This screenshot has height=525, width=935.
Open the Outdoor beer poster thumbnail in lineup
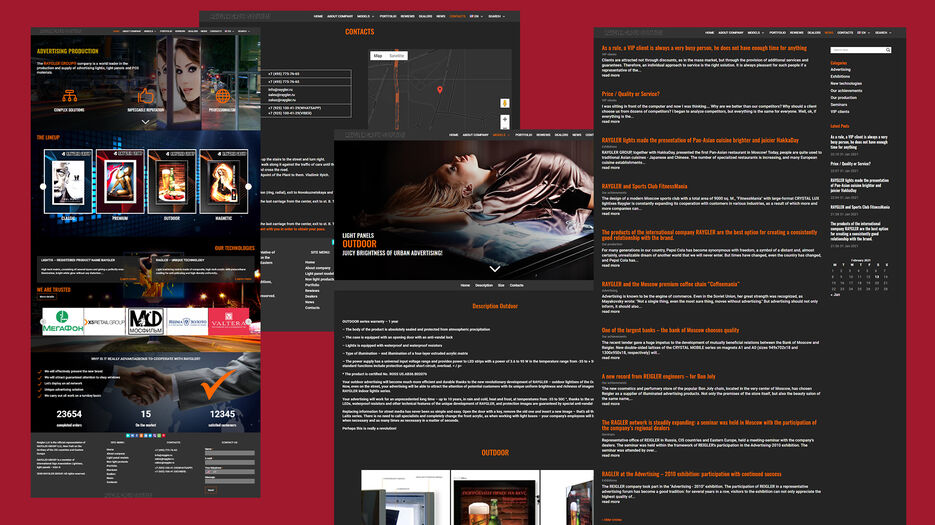click(172, 182)
